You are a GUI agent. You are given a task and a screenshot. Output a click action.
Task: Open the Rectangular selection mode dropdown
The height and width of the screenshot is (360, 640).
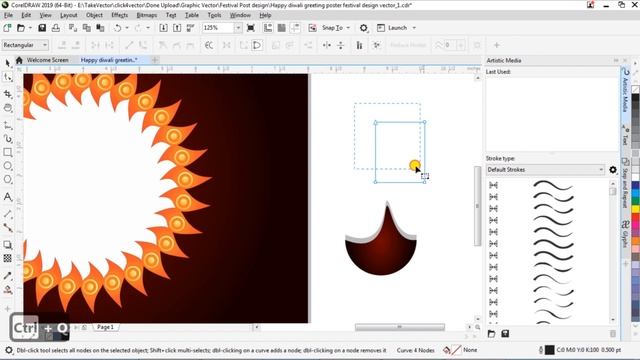click(25, 45)
